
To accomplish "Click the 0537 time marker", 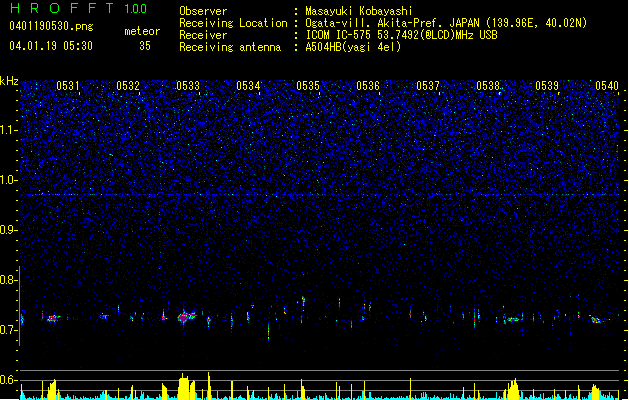I will [x=428, y=85].
